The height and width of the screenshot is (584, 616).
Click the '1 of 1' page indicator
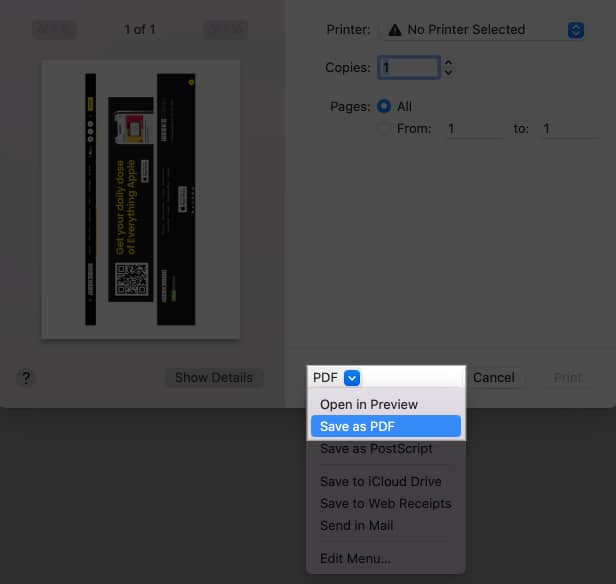pyautogui.click(x=140, y=29)
